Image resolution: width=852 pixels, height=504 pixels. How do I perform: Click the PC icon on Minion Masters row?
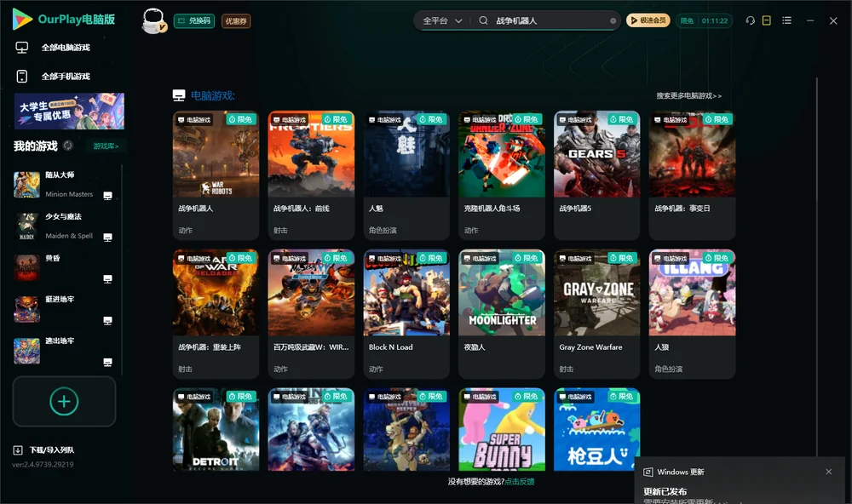click(107, 196)
